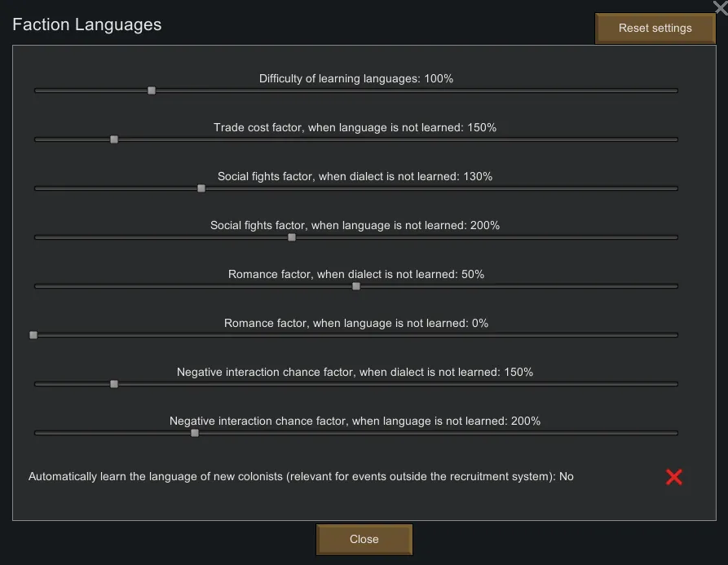Click the 'Social fights factor, when dialect is not learned' label
The width and height of the screenshot is (728, 565).
click(355, 177)
